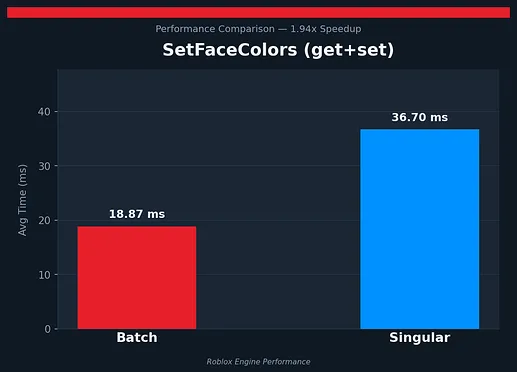Image resolution: width=517 pixels, height=372 pixels.
Task: Click the 1.94x Speedup text
Action: coord(326,29)
